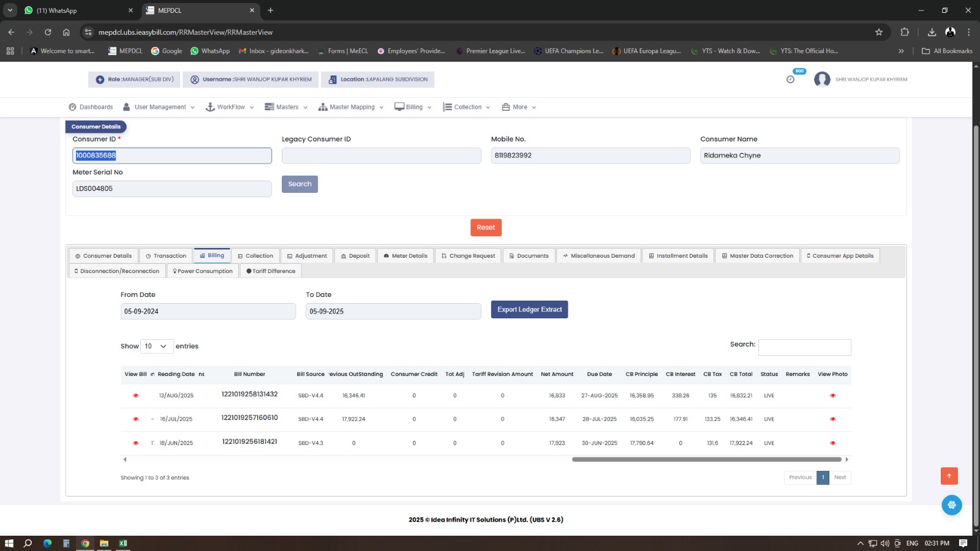This screenshot has height=551, width=980.
Task: Click the user profile avatar icon
Action: click(822, 80)
